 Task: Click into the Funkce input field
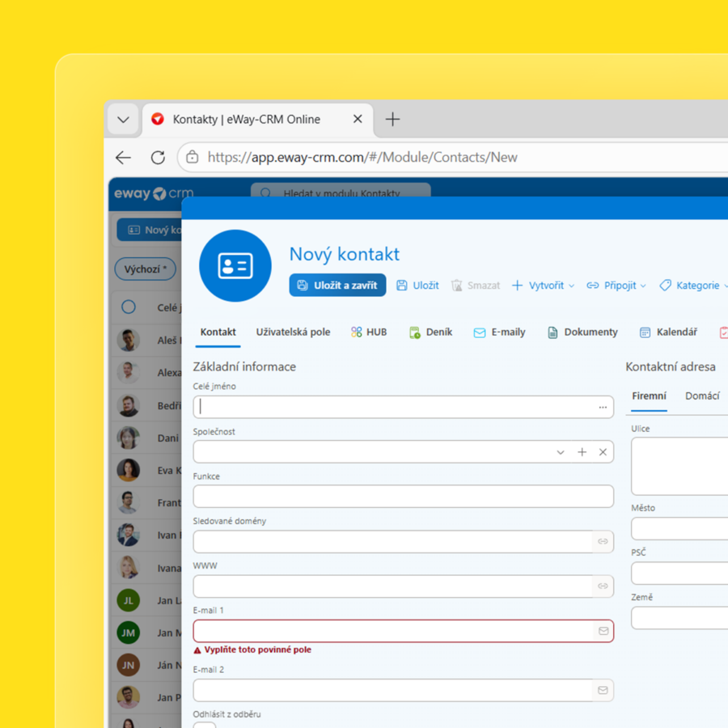(403, 497)
